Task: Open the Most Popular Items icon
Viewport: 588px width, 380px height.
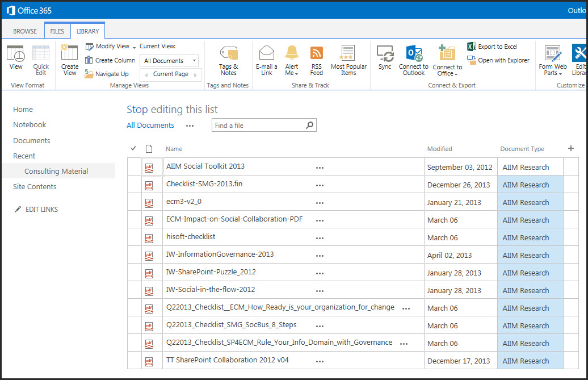Action: [348, 54]
